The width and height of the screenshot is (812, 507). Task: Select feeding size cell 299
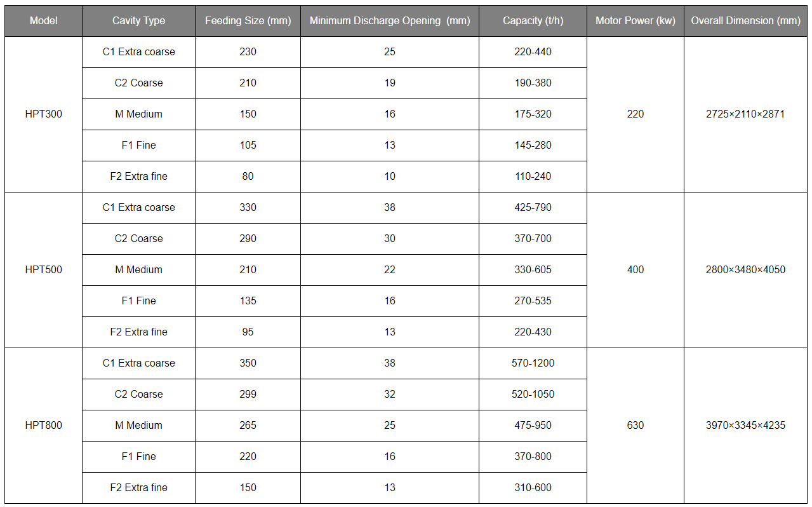(248, 395)
